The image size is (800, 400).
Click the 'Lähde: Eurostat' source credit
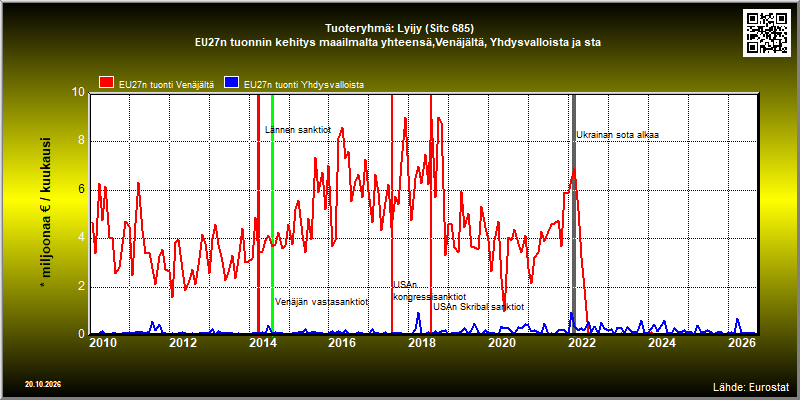point(751,386)
